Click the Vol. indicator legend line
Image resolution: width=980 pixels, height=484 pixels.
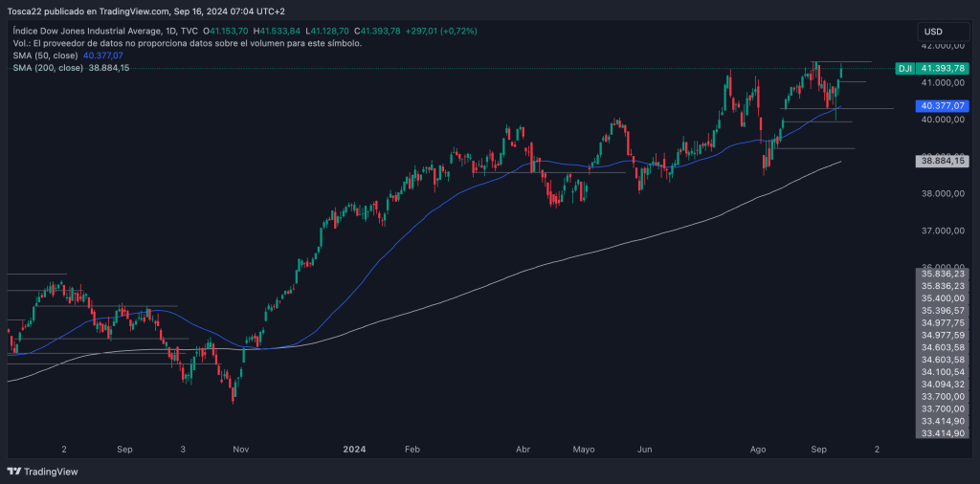click(187, 43)
